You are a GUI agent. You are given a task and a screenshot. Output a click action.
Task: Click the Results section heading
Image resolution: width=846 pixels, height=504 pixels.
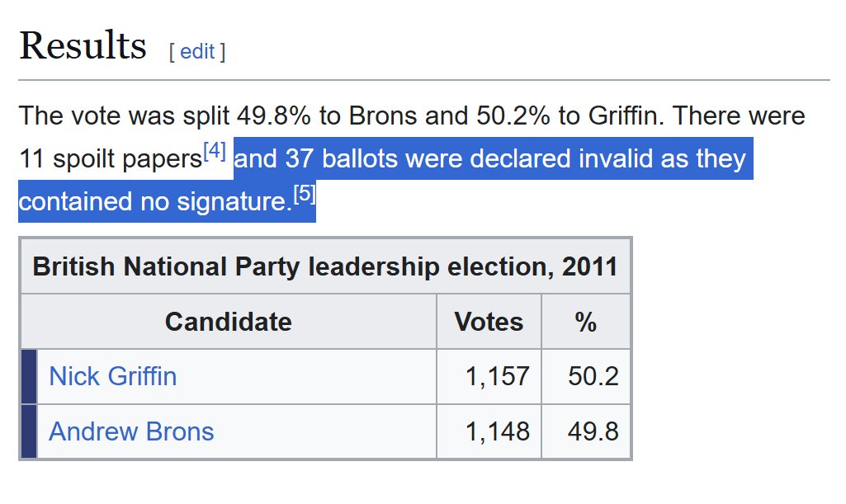(83, 45)
